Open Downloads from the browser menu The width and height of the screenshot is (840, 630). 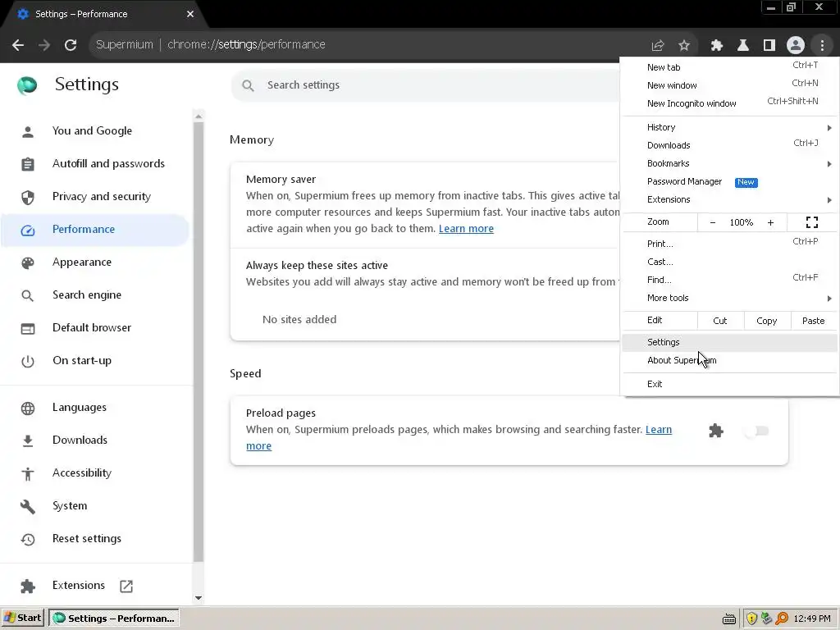pos(729,145)
